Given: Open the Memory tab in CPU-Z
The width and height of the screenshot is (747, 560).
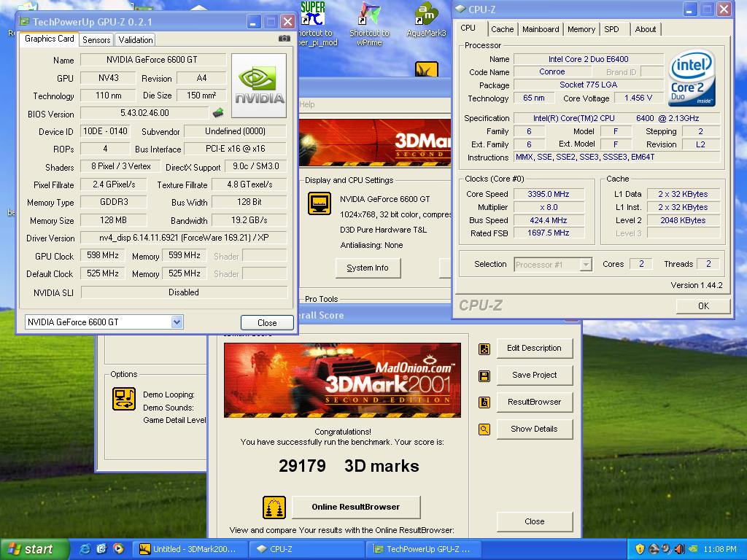Looking at the screenshot, I should pyautogui.click(x=581, y=29).
